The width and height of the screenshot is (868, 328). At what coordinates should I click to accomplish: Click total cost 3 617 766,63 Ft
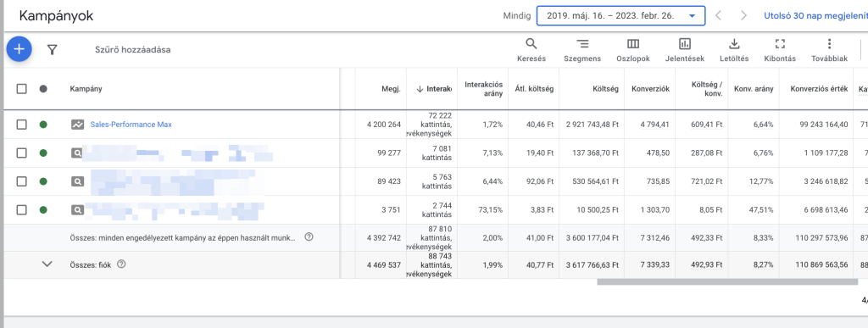[x=592, y=264]
